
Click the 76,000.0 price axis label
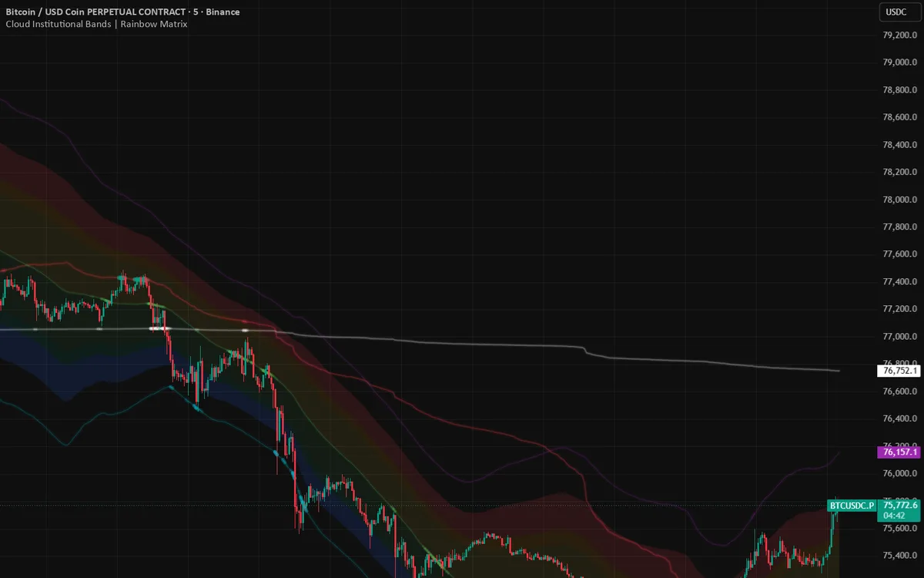[899, 474]
